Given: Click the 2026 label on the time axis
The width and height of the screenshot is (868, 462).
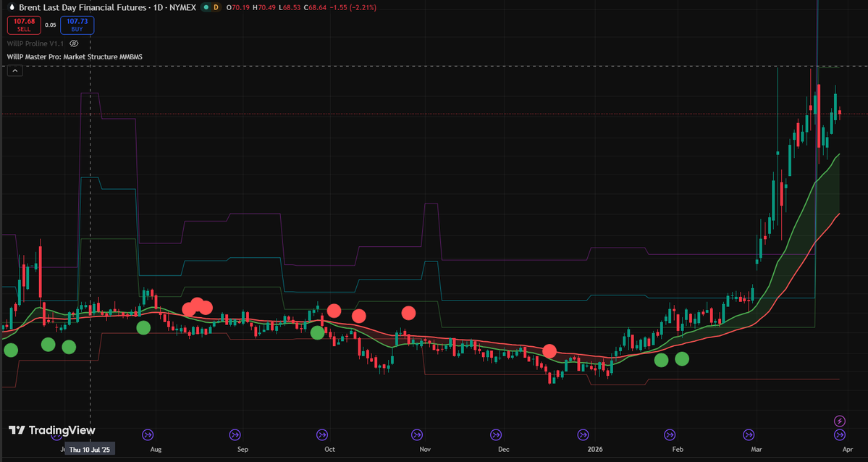Looking at the screenshot, I should tap(595, 449).
